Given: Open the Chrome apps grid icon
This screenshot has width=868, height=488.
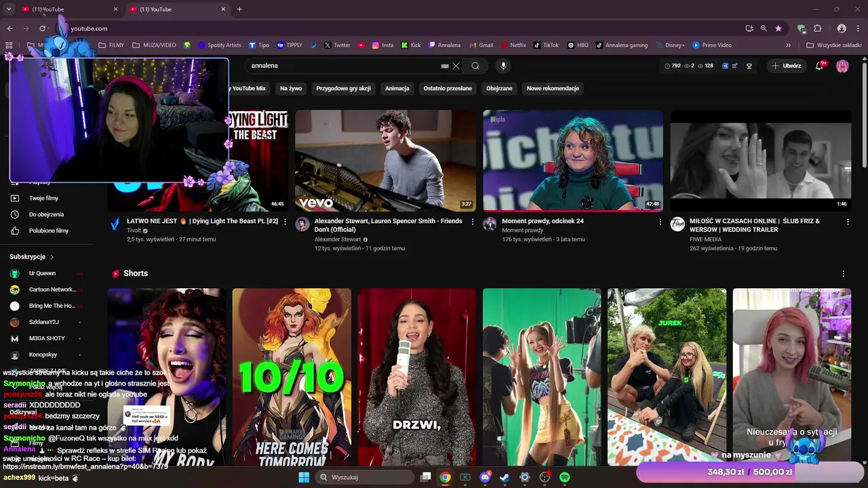Looking at the screenshot, I should click(x=9, y=45).
